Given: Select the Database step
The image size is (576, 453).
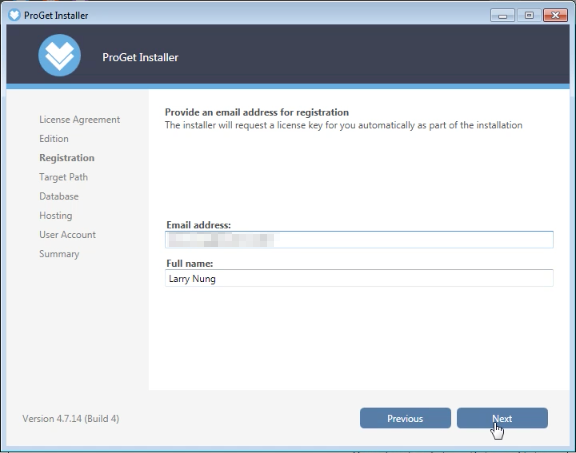Looking at the screenshot, I should click(x=59, y=196).
